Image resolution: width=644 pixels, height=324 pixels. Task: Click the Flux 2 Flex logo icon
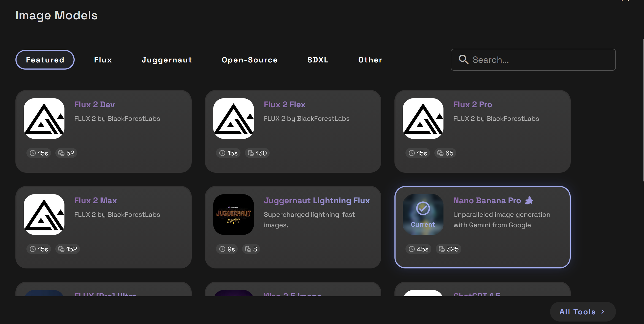[234, 119]
